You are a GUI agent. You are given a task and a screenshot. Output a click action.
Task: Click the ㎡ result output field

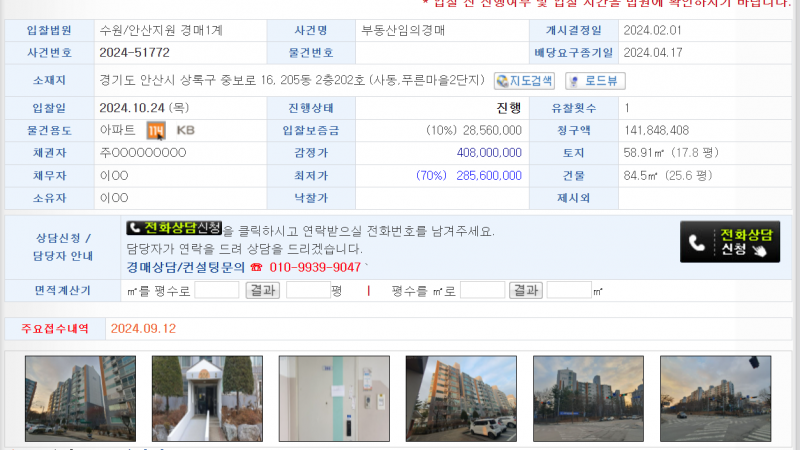[569, 291]
